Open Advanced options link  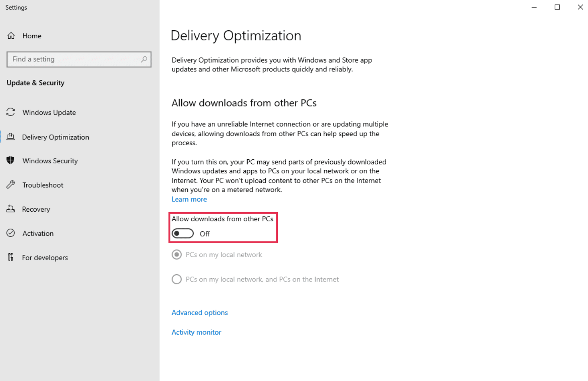click(x=200, y=312)
